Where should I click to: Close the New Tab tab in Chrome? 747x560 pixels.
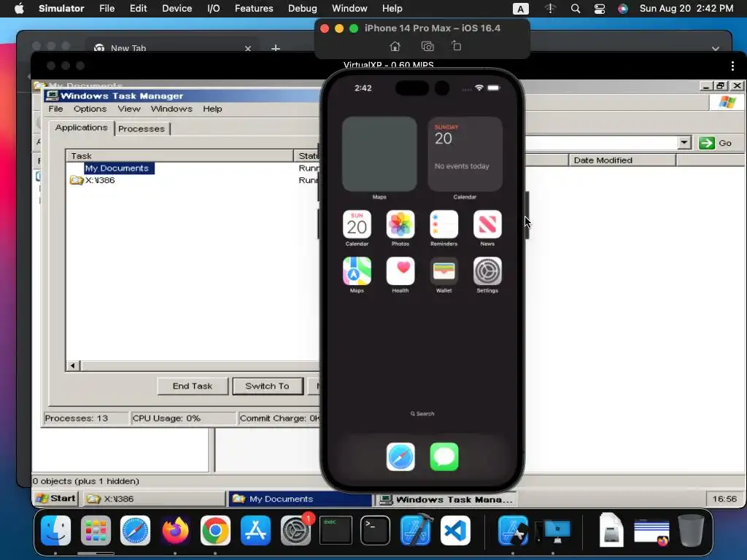[248, 49]
